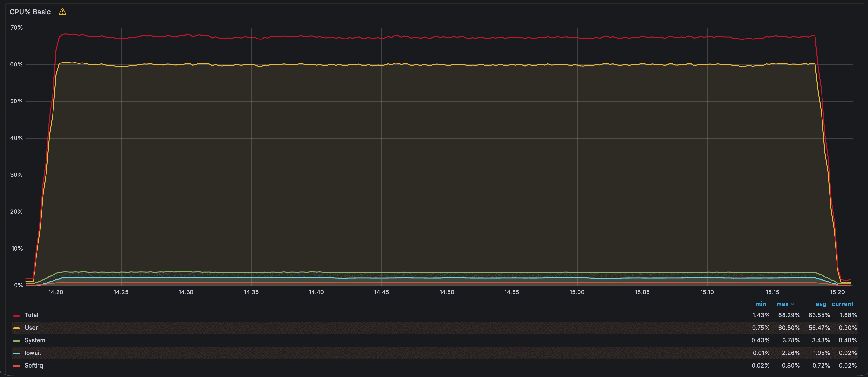Viewport: 868px width, 377px height.
Task: Hide the Total series via its legend entry
Action: [x=32, y=315]
